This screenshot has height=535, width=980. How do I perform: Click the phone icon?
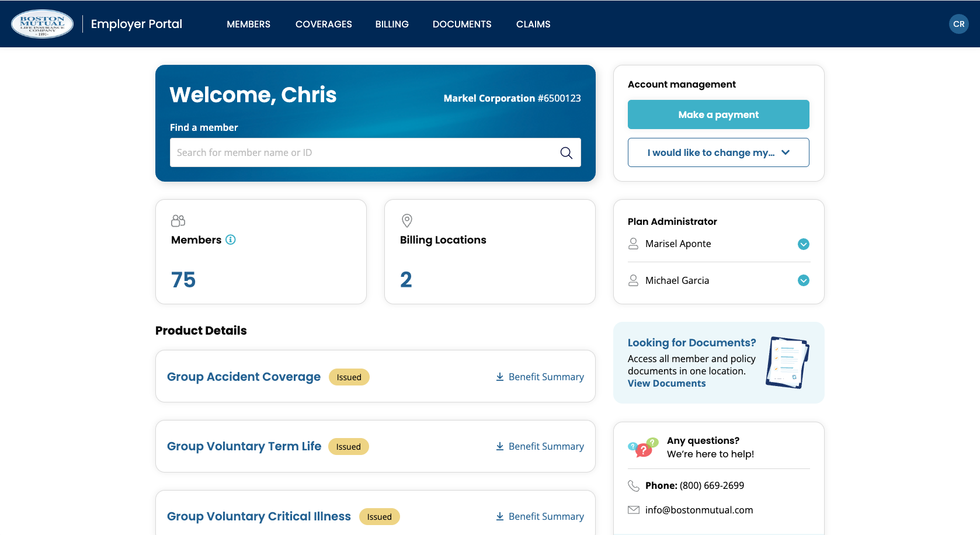[634, 486]
